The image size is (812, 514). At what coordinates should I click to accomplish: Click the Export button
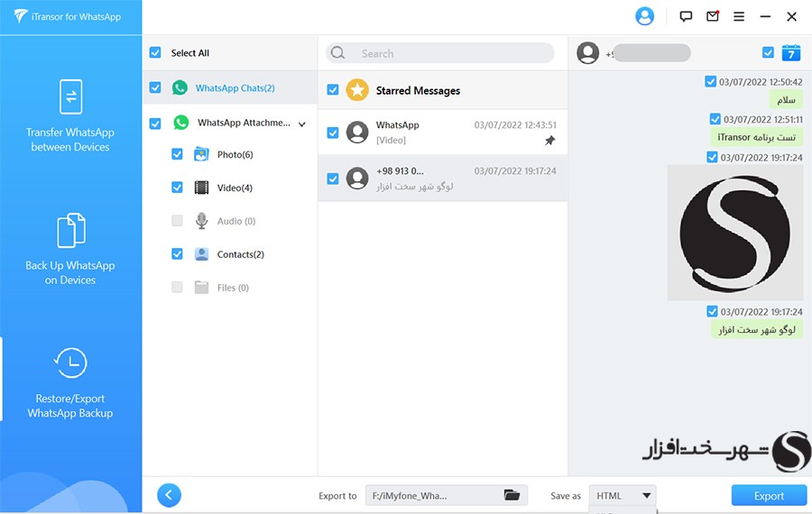[x=769, y=495]
